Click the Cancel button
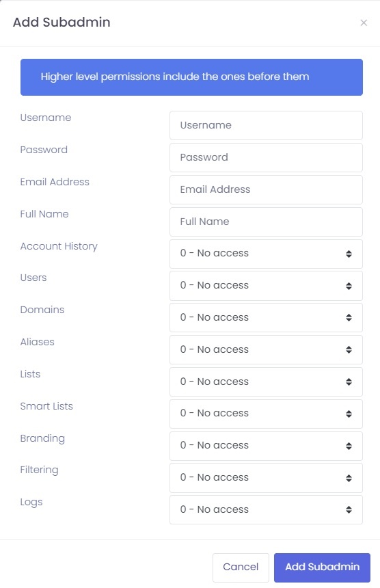Viewport: 380px width, 588px height. pyautogui.click(x=241, y=567)
